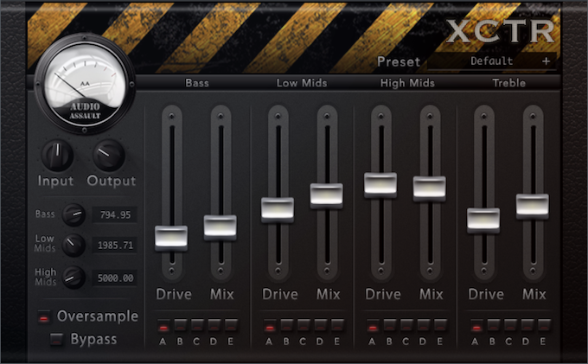Viewport: 588px width, 364px height.
Task: Select Bass saturation mode C
Action: click(x=197, y=325)
